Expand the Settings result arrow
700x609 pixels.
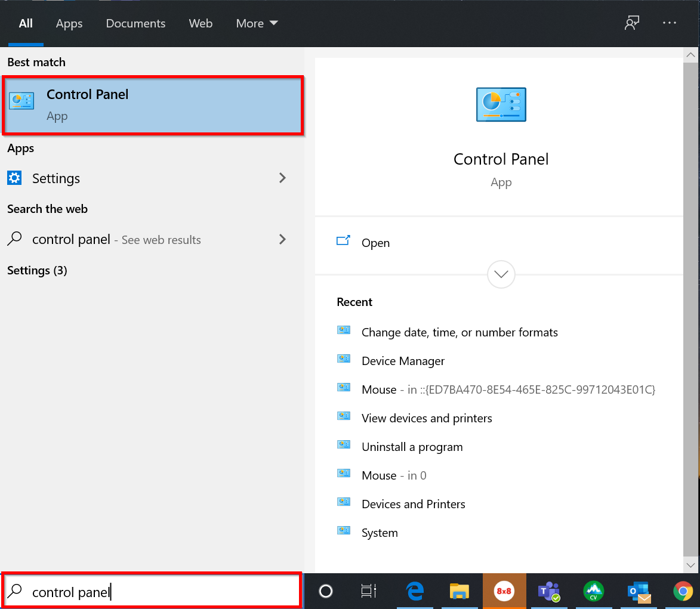pyautogui.click(x=282, y=178)
